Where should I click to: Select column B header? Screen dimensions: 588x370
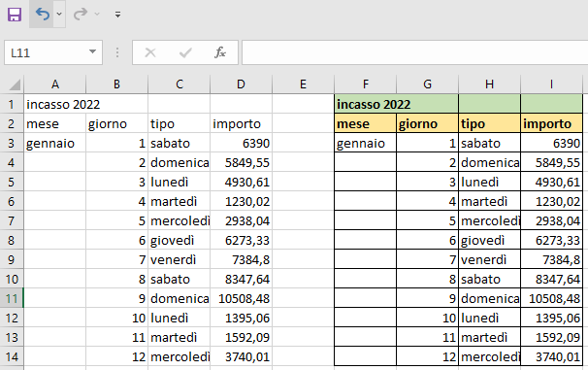click(117, 84)
